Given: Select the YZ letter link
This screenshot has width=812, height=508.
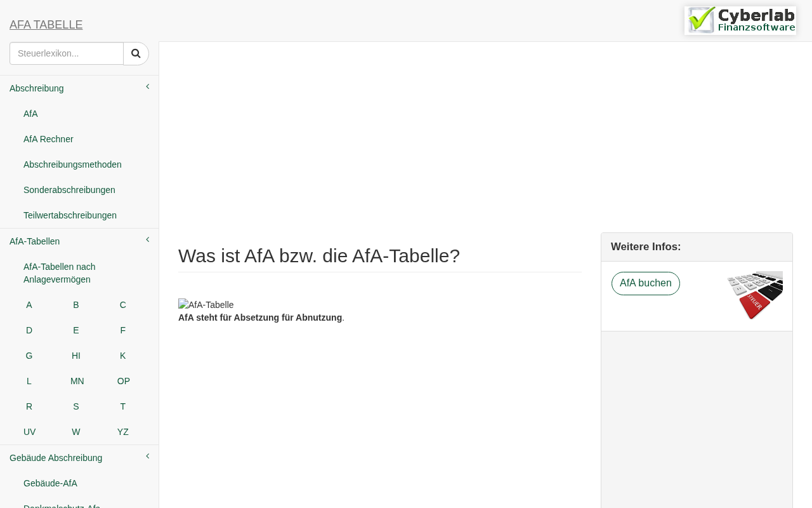Looking at the screenshot, I should pyautogui.click(x=123, y=432).
